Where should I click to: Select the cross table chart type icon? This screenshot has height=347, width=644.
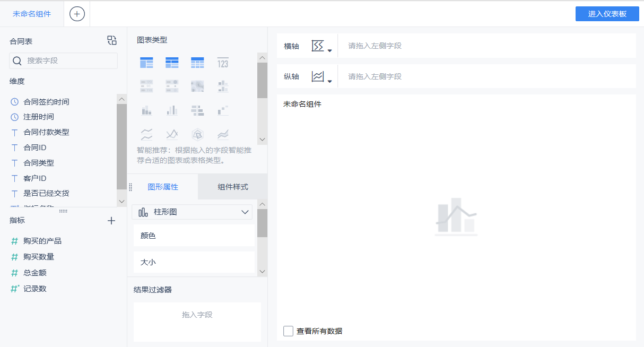click(x=172, y=63)
